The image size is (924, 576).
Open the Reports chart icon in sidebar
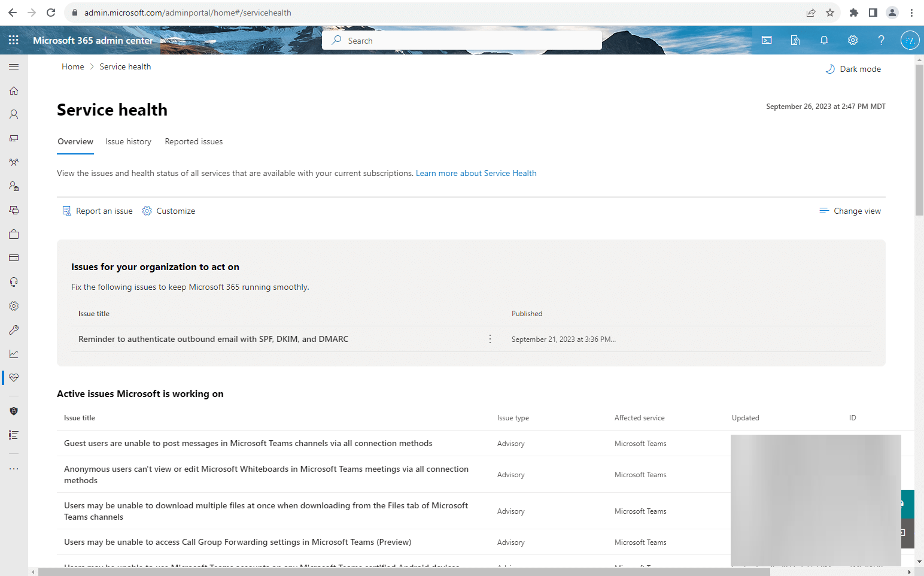[14, 354]
